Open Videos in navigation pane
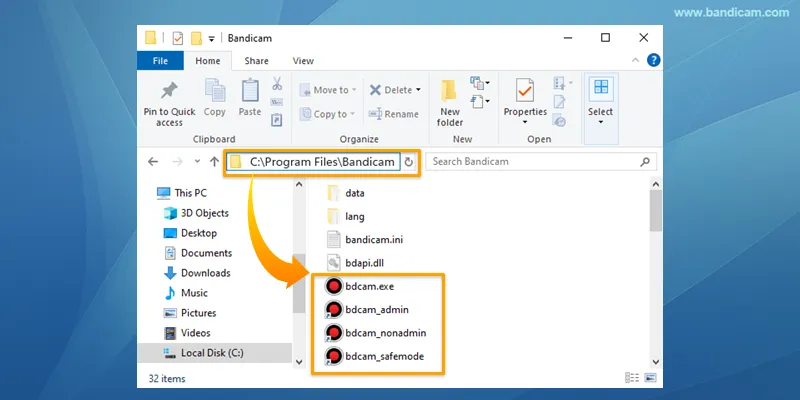Screen dimensions: 800x400 pyautogui.click(x=187, y=333)
